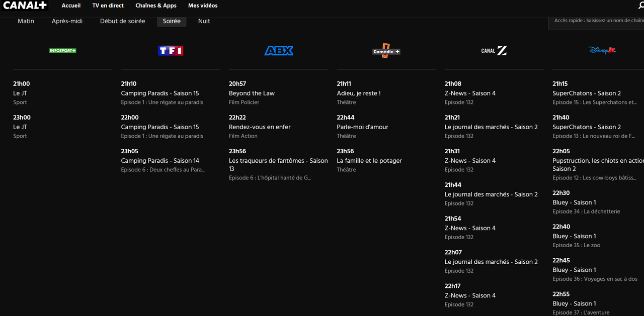The height and width of the screenshot is (316, 644).
Task: Select the Canal Z channel logo
Action: (494, 51)
